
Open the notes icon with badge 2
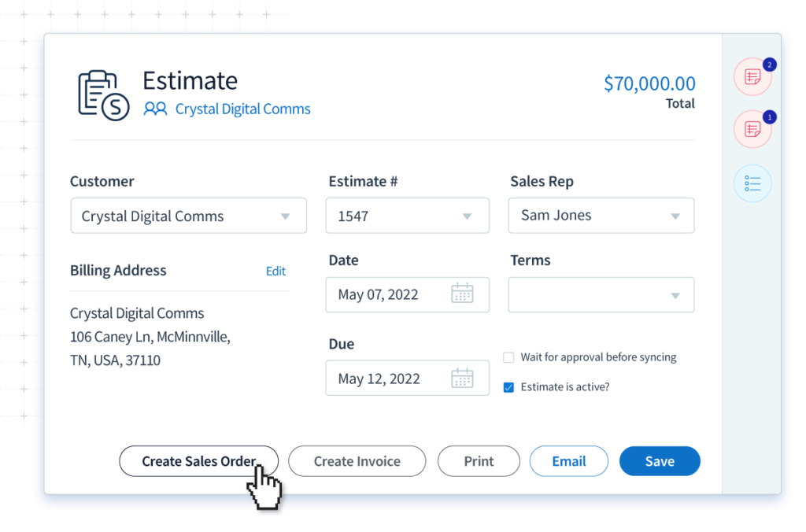pyautogui.click(x=752, y=76)
